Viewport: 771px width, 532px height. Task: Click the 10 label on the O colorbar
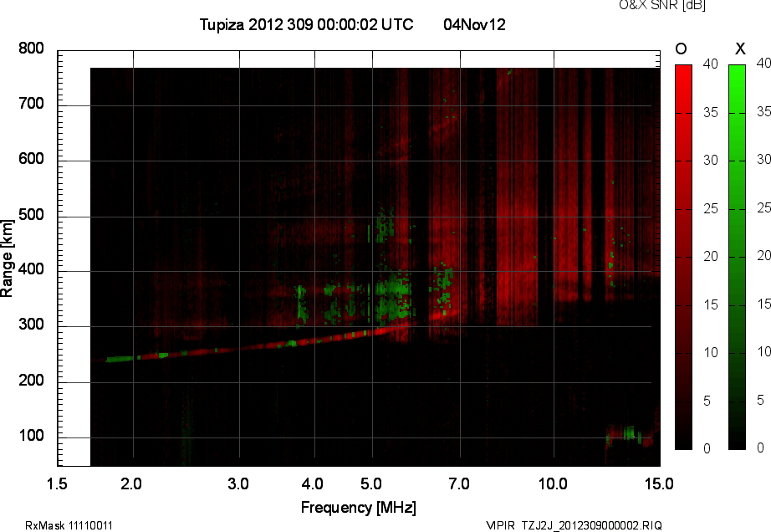[x=711, y=352]
